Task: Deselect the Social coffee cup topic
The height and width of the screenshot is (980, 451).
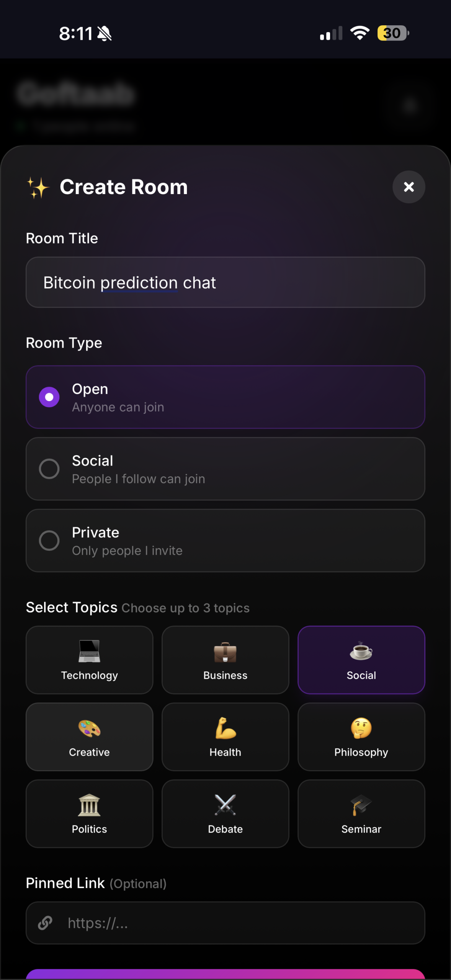Action: pyautogui.click(x=361, y=660)
